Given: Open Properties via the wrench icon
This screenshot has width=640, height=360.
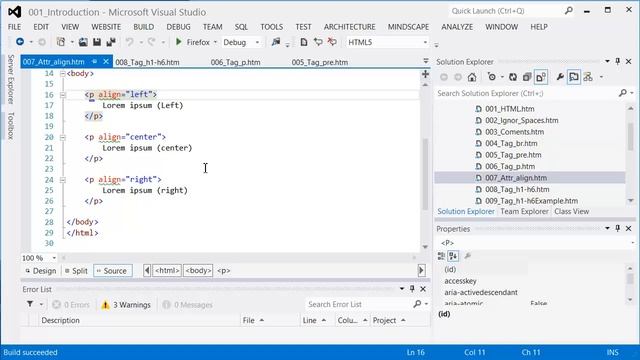Looking at the screenshot, I should [x=560, y=77].
